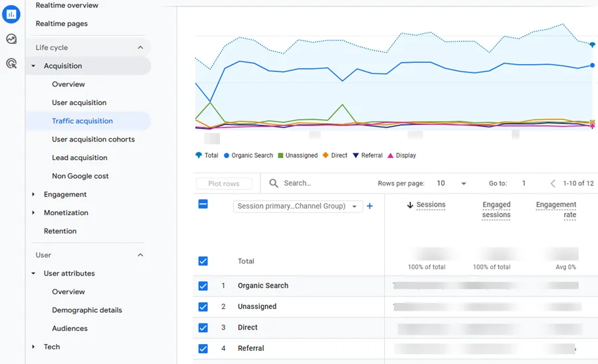598x364 pixels.
Task: Toggle the select-all checkbox in the table header
Action: tap(203, 205)
